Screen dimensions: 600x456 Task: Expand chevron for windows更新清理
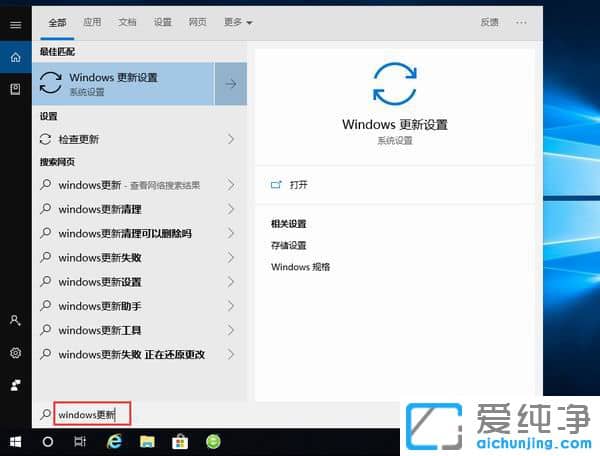[x=230, y=209]
